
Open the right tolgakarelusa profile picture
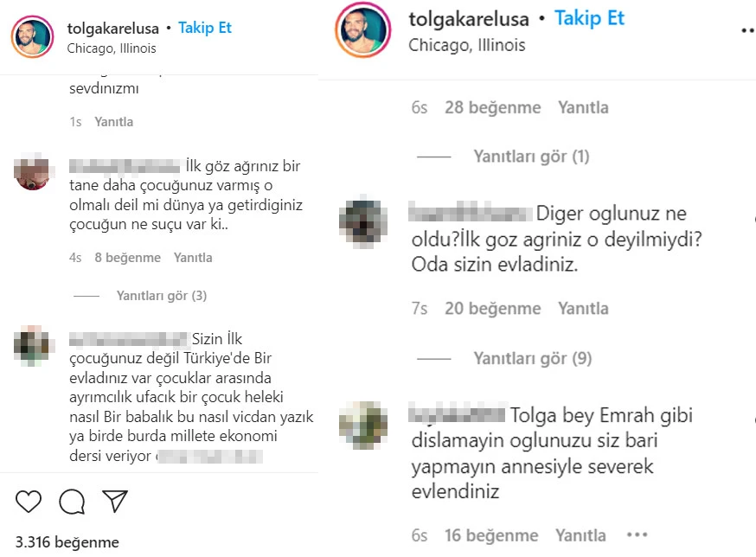coord(363,29)
